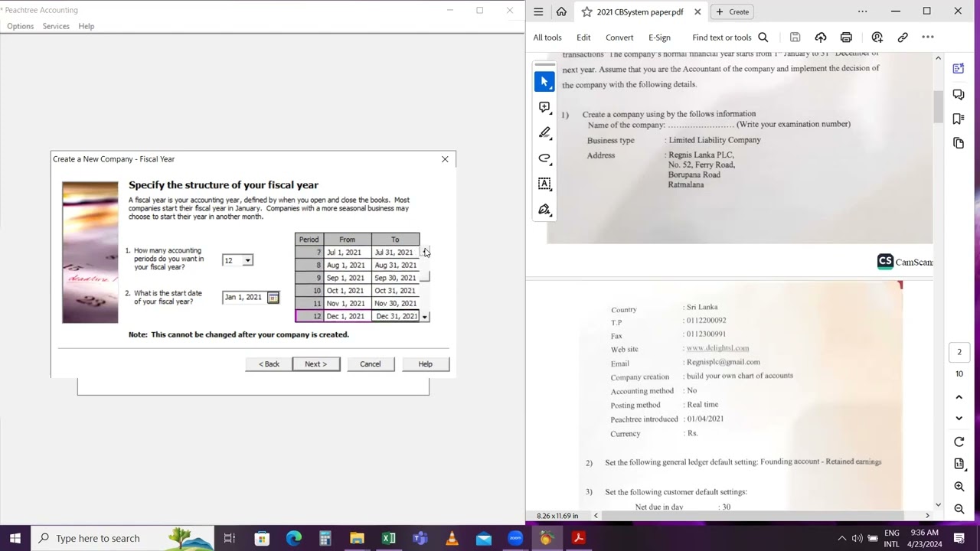Select the Dec 1, 2021 cell in period 12
Screen dimensions: 980x551
tap(346, 316)
